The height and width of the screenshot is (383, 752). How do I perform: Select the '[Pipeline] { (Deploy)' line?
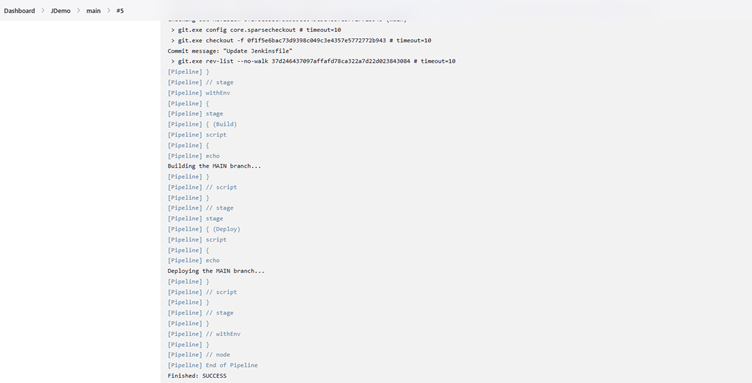(x=204, y=229)
